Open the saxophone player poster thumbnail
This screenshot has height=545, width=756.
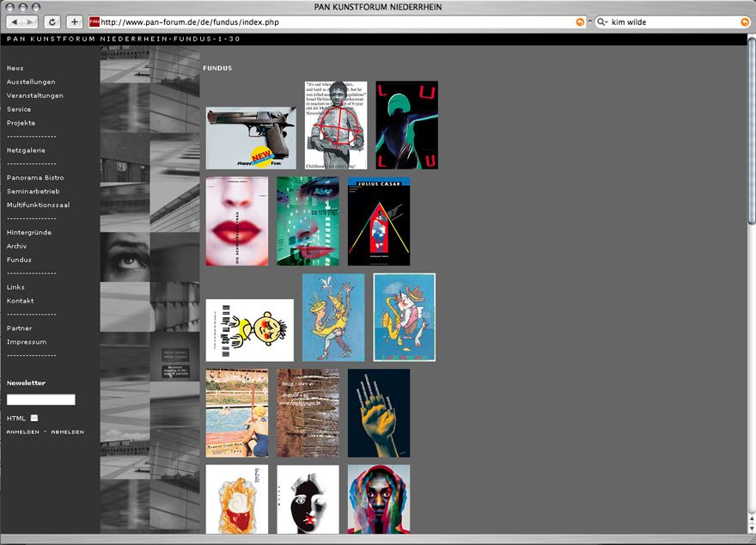pyautogui.click(x=405, y=317)
